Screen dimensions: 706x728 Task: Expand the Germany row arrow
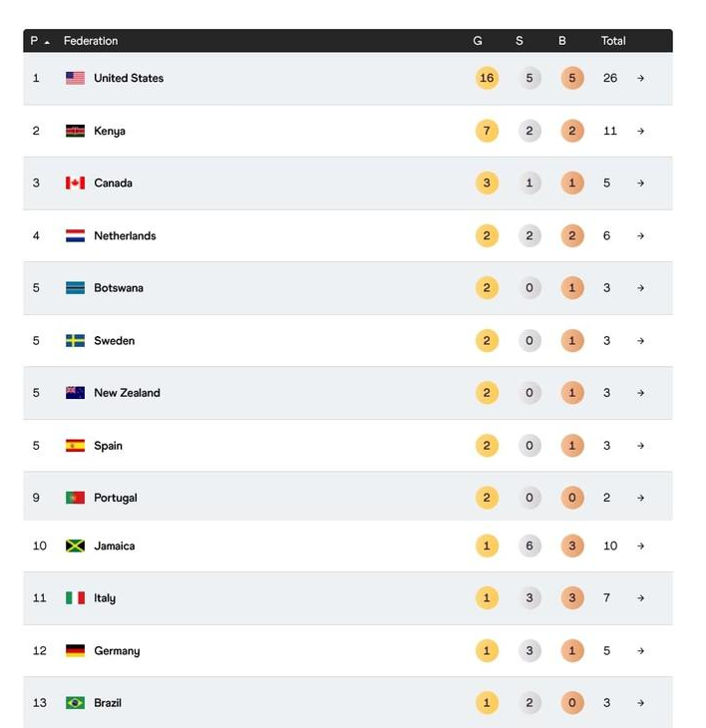click(x=640, y=651)
